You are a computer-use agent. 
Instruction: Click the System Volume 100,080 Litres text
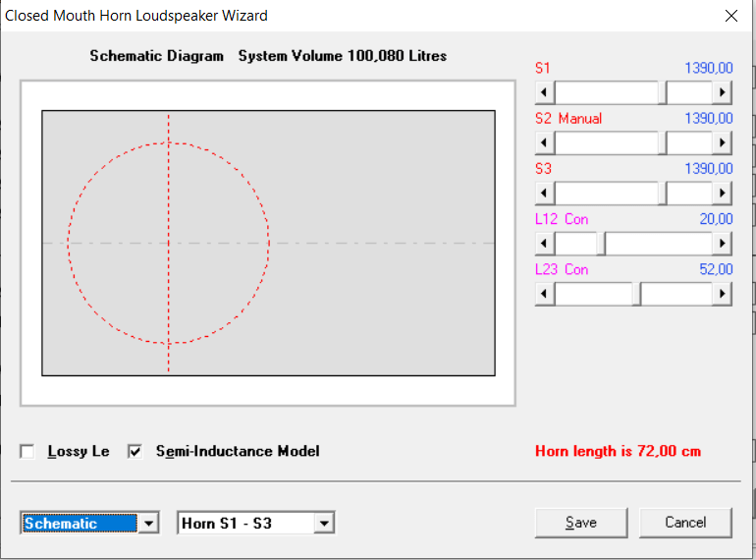coord(343,56)
